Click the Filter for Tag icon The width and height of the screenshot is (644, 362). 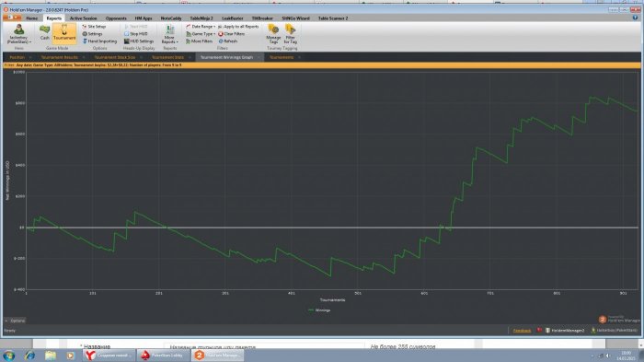(291, 34)
